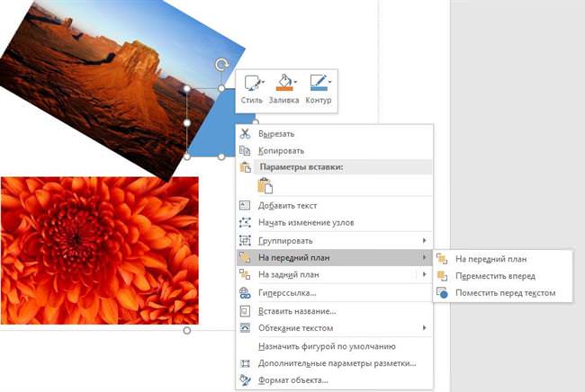Click the rotation handle above the blue shape
The image size is (585, 392).
point(221,65)
